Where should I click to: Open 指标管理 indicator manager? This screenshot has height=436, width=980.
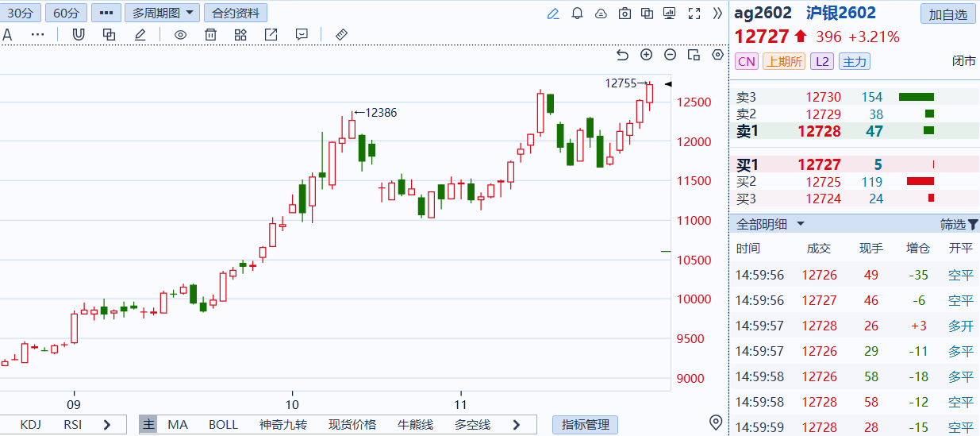click(585, 425)
